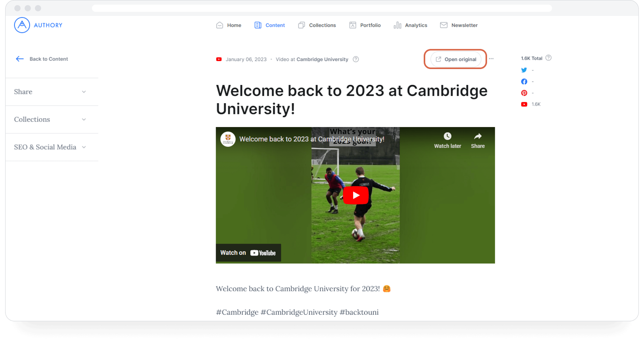Click the Facebook share count icon
Image resolution: width=644 pixels, height=347 pixels.
[x=524, y=82]
